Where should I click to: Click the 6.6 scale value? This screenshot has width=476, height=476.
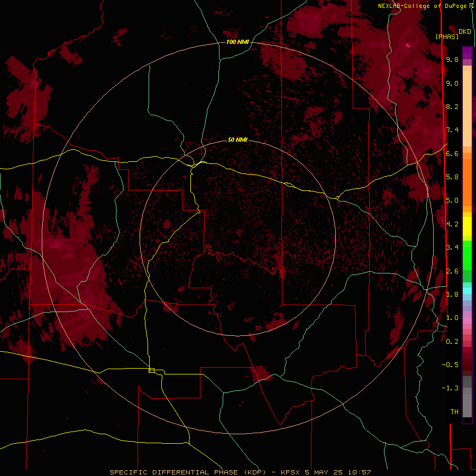[x=452, y=153]
